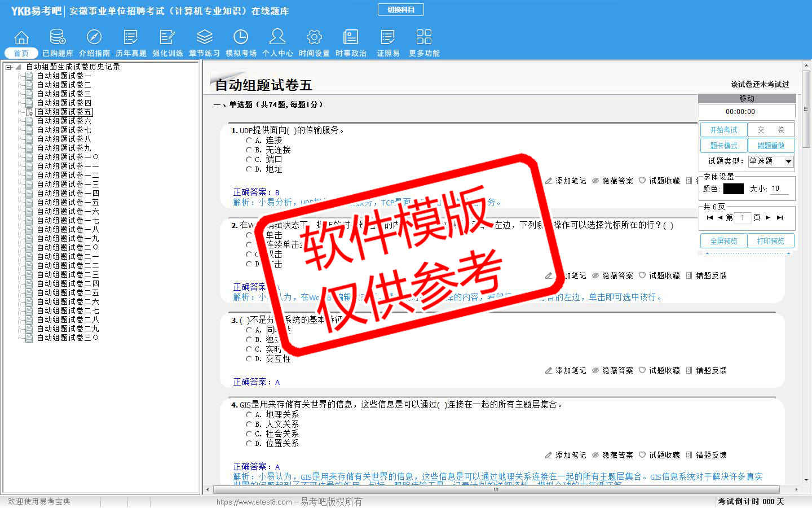Screen dimensions: 812x508
Task: Click the 开始考试 button
Action: coord(723,130)
